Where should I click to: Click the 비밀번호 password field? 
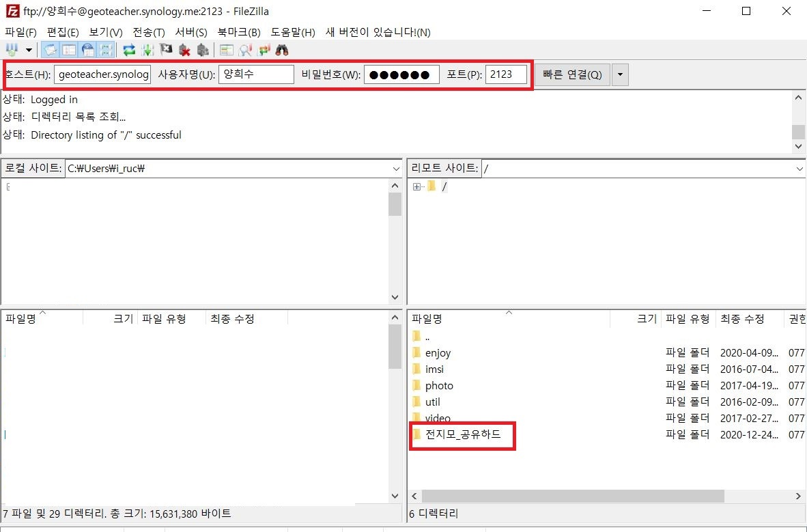tap(401, 74)
